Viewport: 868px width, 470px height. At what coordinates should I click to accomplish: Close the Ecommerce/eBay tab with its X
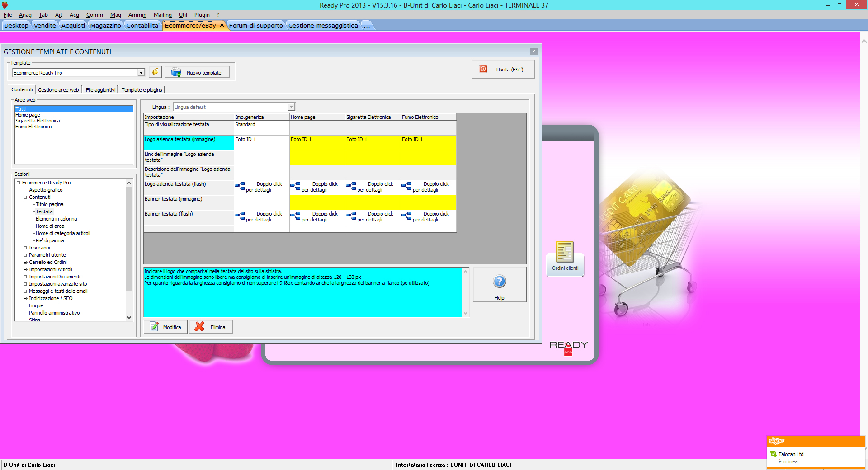point(222,25)
